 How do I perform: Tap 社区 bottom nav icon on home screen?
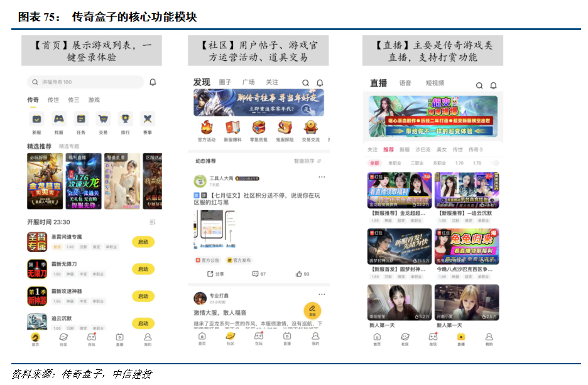coord(63,339)
